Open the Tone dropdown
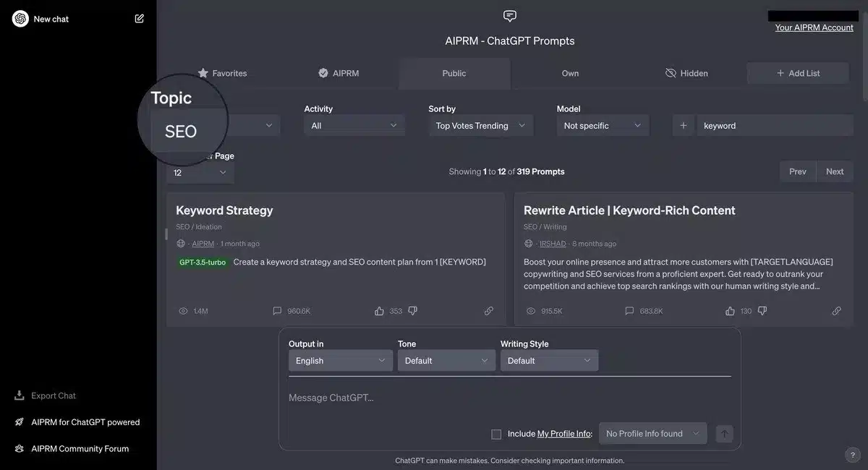 [x=446, y=361]
